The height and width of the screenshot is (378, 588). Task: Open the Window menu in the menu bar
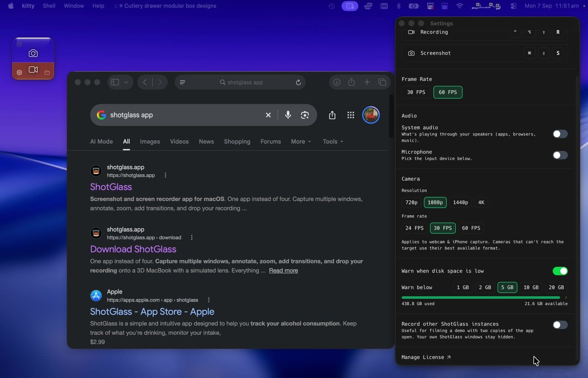coord(74,6)
